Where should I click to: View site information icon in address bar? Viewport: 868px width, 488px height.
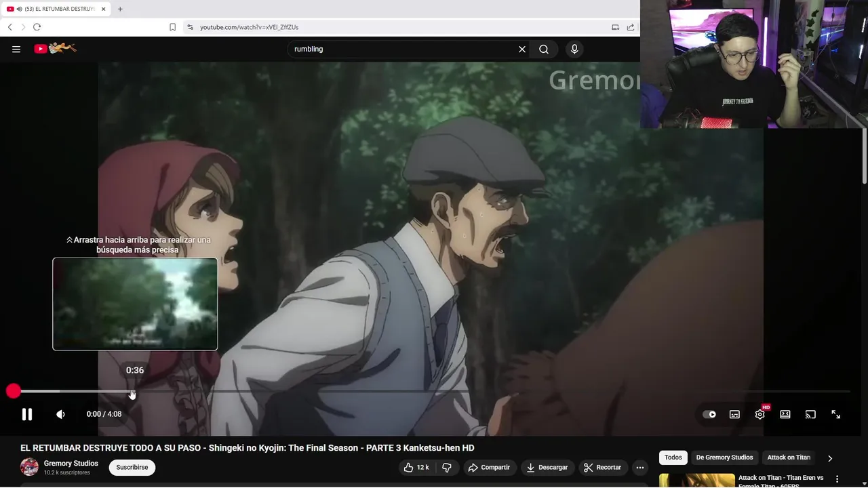(x=190, y=27)
